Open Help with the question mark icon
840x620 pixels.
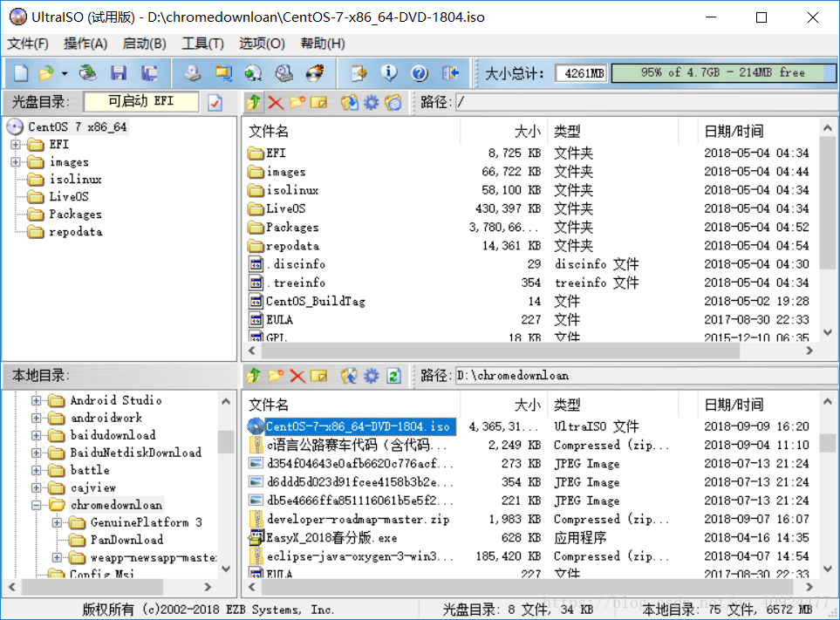pyautogui.click(x=420, y=73)
